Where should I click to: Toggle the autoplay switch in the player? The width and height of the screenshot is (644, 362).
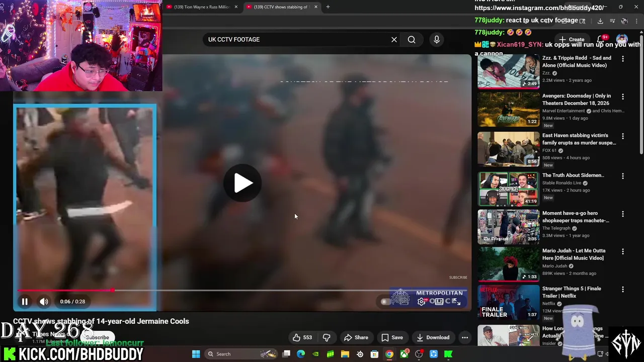coord(385,302)
